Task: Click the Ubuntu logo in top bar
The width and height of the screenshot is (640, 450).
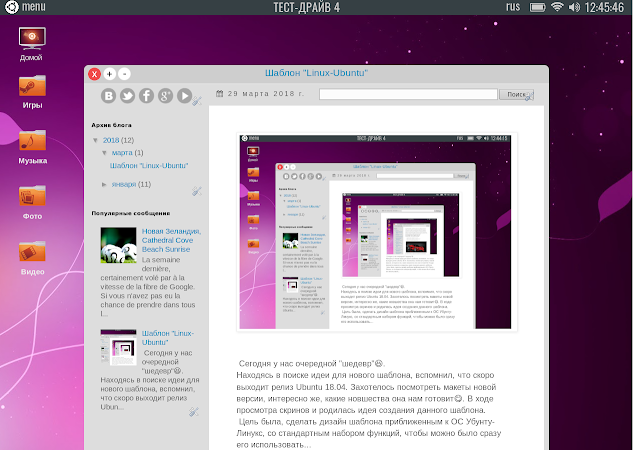Action: [x=11, y=7]
